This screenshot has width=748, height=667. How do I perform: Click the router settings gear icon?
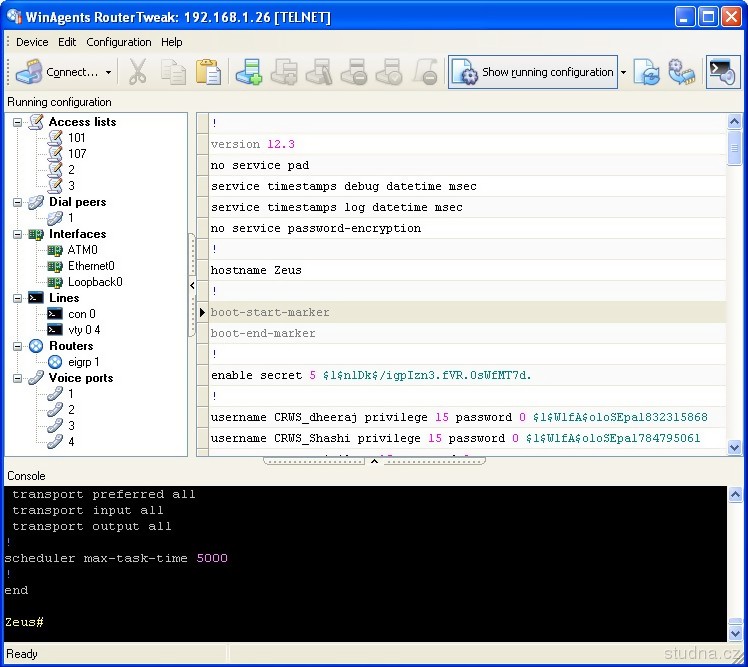tap(682, 72)
